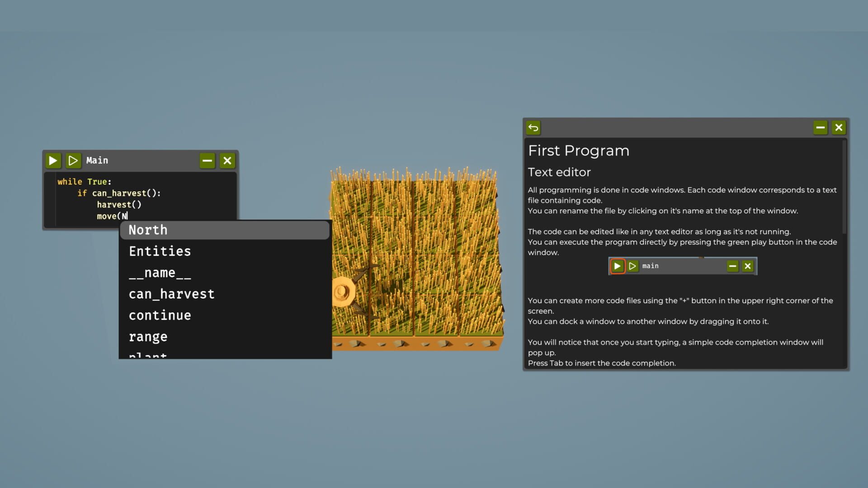868x488 pixels.
Task: Minimize the First Program tutorial window
Action: point(821,127)
